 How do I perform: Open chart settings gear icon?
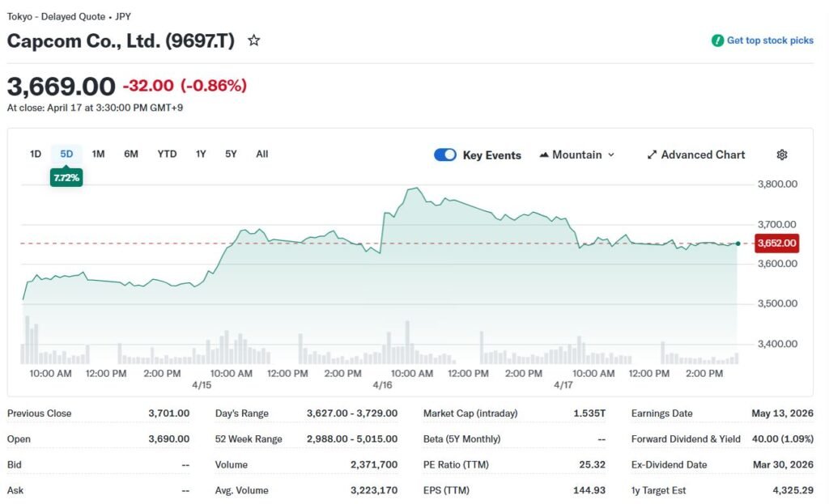coord(781,155)
